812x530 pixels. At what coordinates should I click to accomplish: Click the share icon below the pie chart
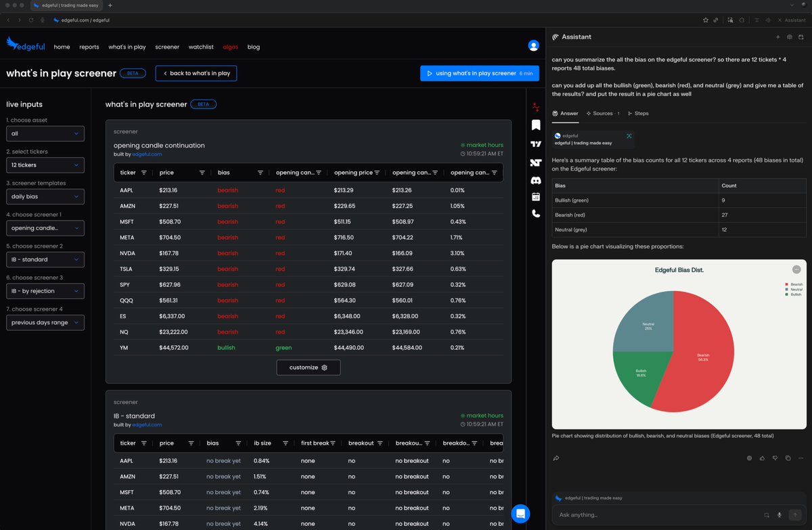tap(556, 458)
